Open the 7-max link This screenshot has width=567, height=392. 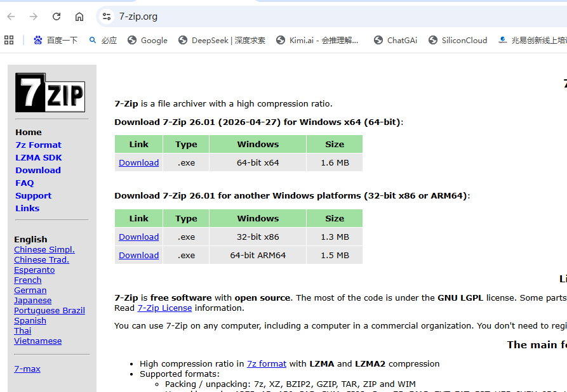27,369
